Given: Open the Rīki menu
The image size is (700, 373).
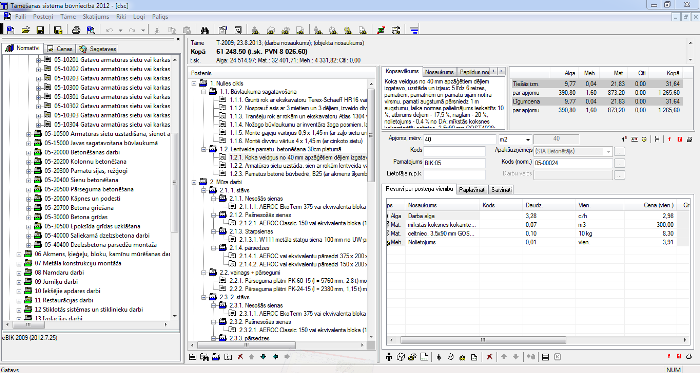Looking at the screenshot, I should point(121,17).
